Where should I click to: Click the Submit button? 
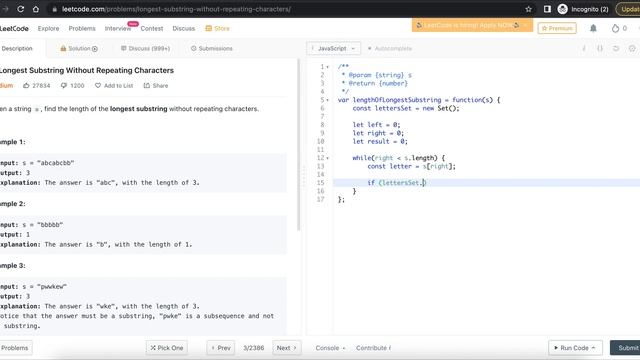[x=625, y=348]
